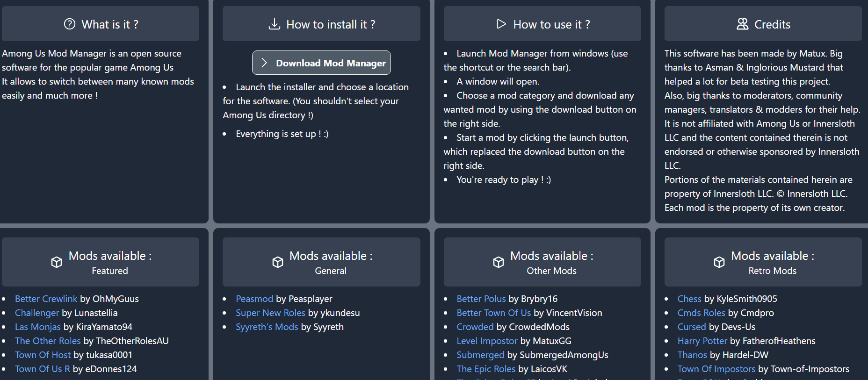Image resolution: width=868 pixels, height=380 pixels.
Task: Click the people icon beside Credits
Action: point(742,24)
